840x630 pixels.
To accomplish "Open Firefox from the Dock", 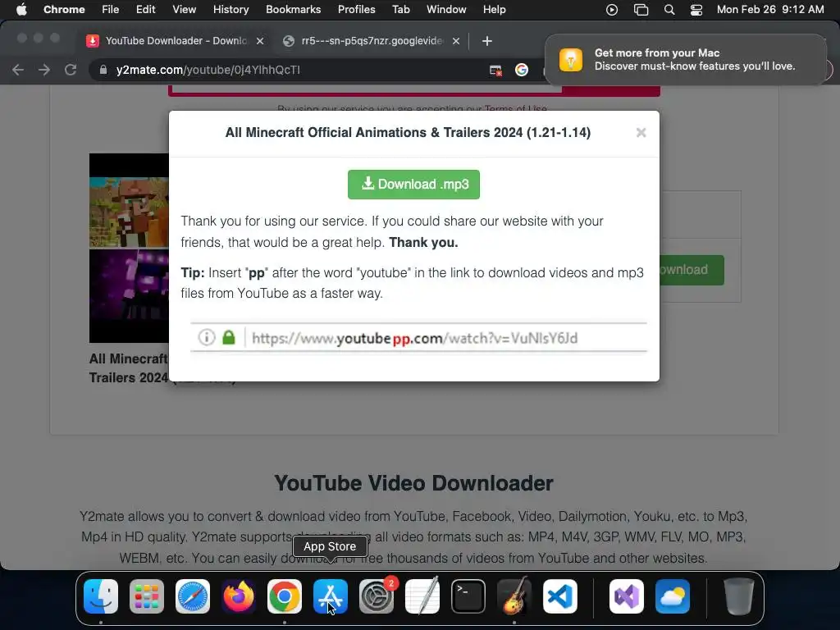I will click(239, 596).
